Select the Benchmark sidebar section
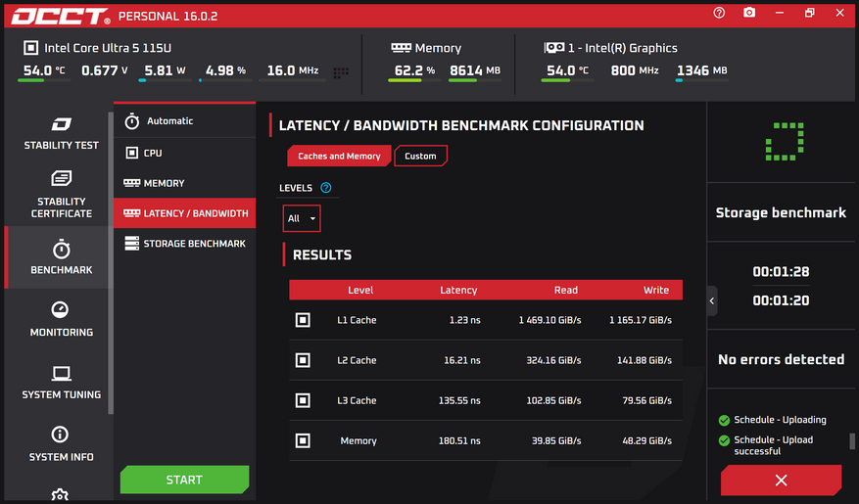Screen dimensions: 859x504 (x=61, y=256)
